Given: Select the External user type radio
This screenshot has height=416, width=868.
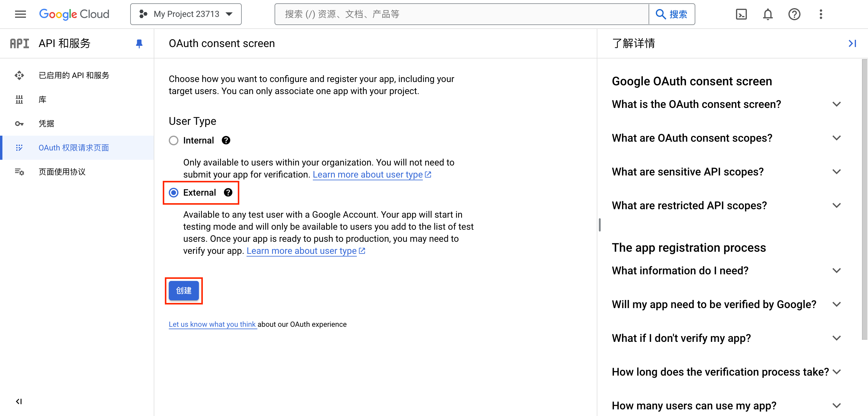Looking at the screenshot, I should click(174, 193).
